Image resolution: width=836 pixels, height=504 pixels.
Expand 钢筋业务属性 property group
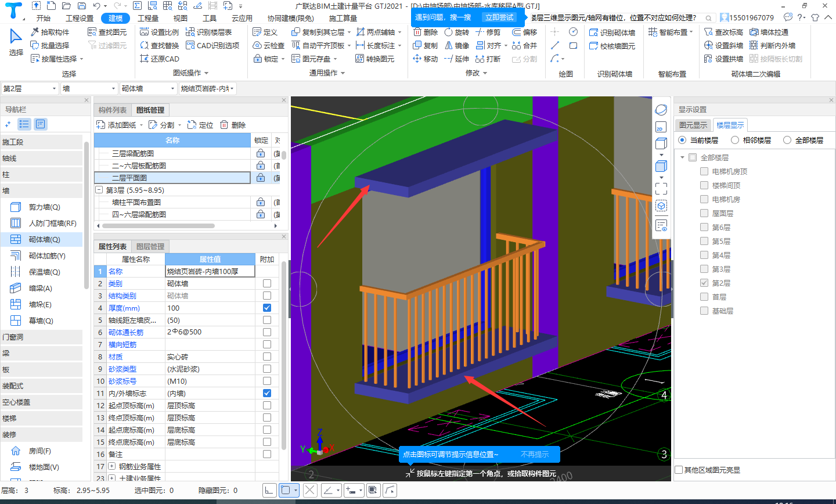tap(112, 466)
